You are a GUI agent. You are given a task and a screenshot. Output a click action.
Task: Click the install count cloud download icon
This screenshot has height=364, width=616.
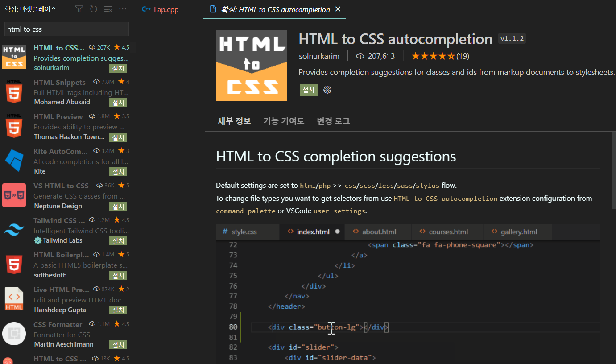[360, 56]
